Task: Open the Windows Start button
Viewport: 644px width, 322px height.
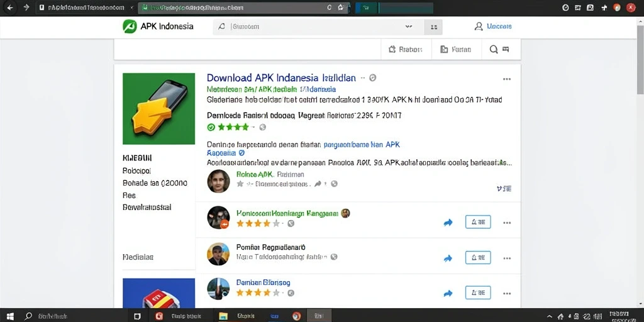Action: click(10, 316)
